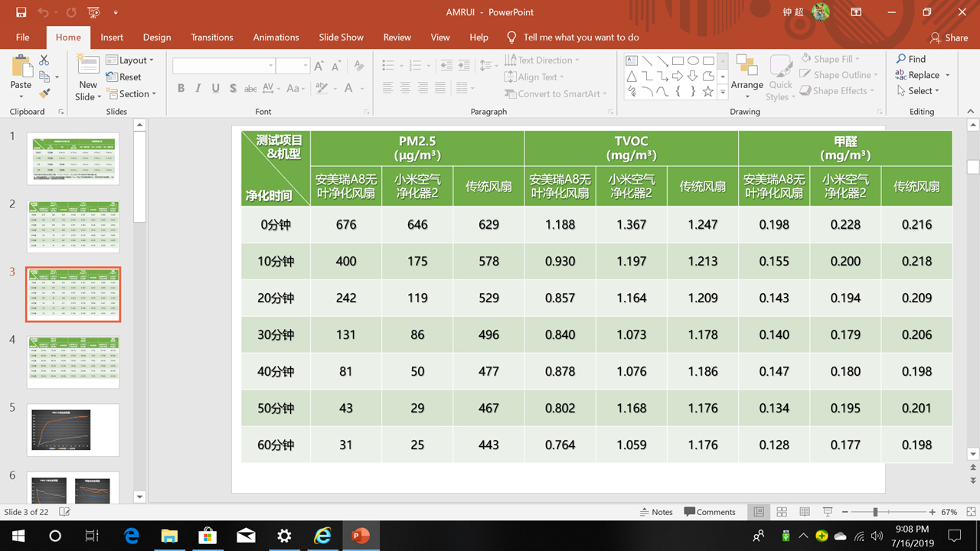Viewport: 980px width, 551px height.
Task: Click the Share button
Action: (x=949, y=37)
